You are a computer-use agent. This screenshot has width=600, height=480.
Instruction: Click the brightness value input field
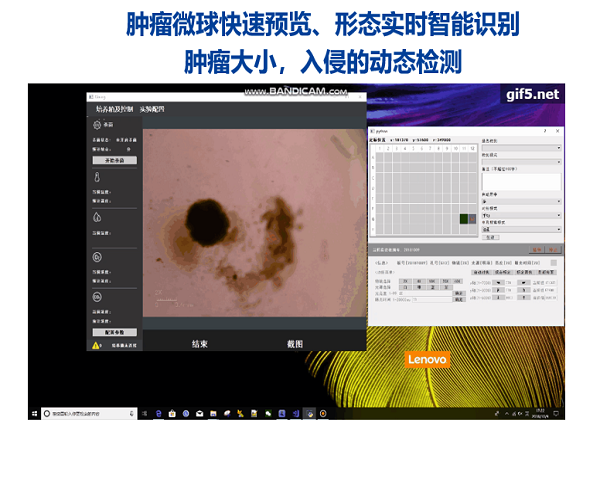pyautogui.click(x=425, y=293)
